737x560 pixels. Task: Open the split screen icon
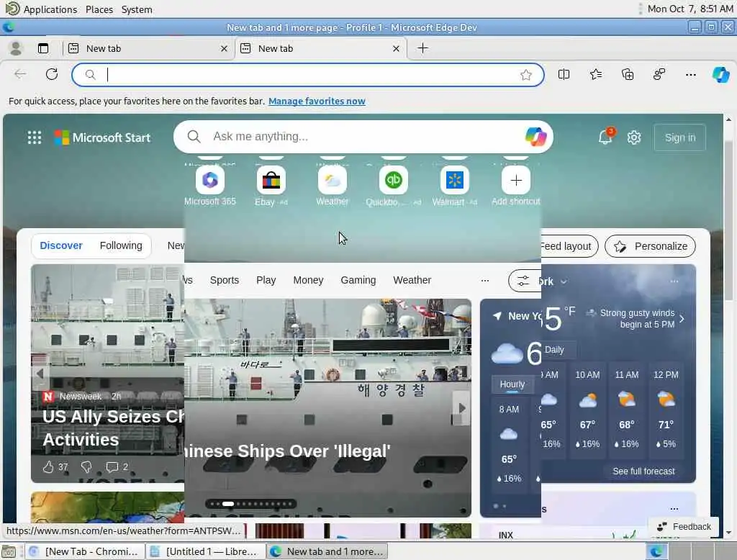point(564,74)
